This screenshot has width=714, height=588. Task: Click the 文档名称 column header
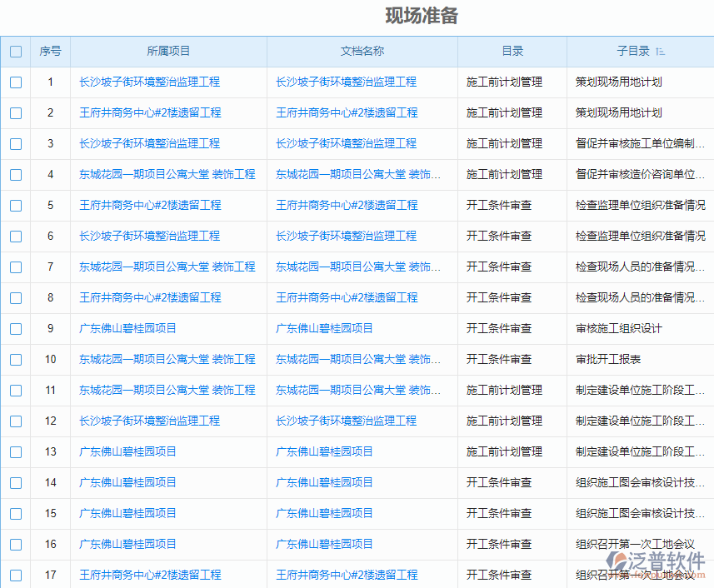[361, 51]
